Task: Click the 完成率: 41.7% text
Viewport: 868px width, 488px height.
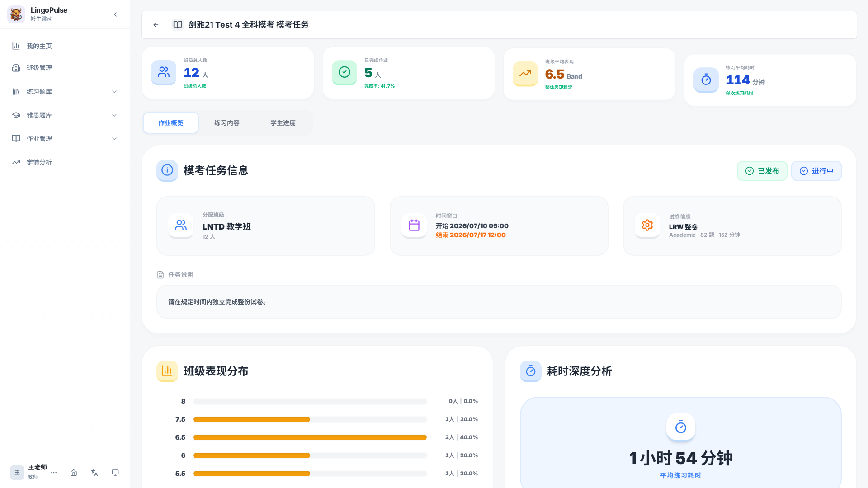Action: coord(379,86)
